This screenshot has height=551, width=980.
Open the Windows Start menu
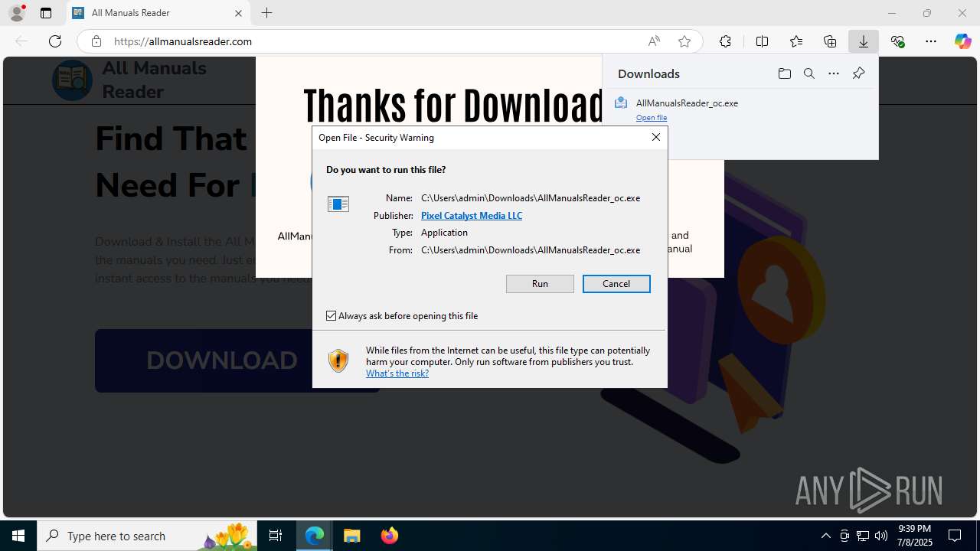tap(18, 536)
